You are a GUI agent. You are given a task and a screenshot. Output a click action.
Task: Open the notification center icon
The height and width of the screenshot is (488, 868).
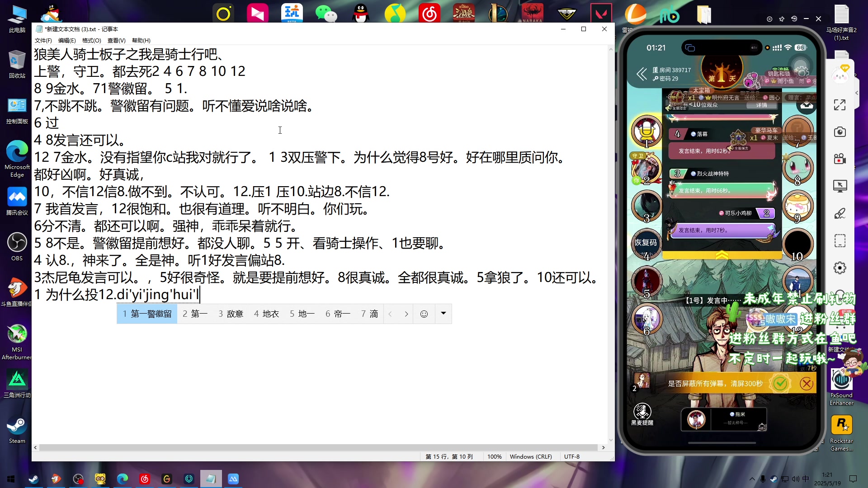tap(853, 479)
